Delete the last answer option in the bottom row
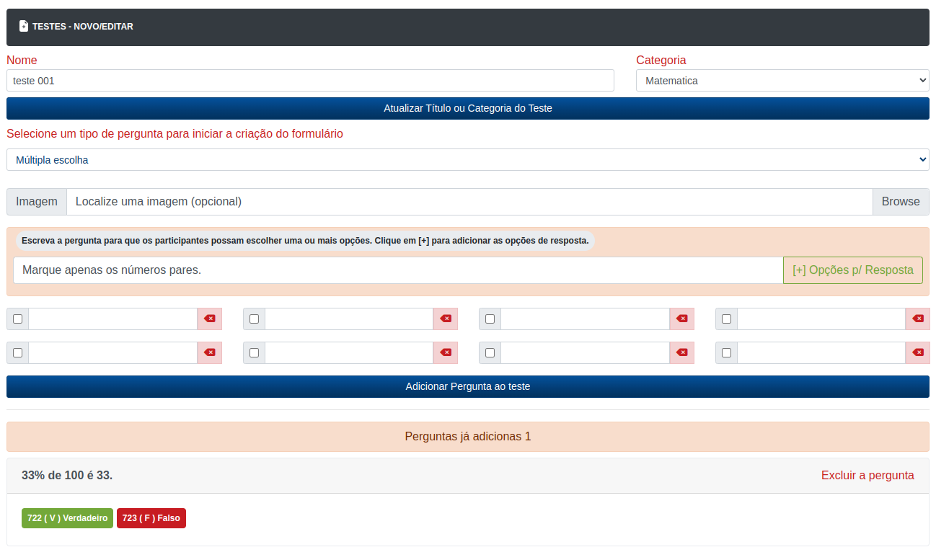Viewport: 936px width, 560px height. 917,352
